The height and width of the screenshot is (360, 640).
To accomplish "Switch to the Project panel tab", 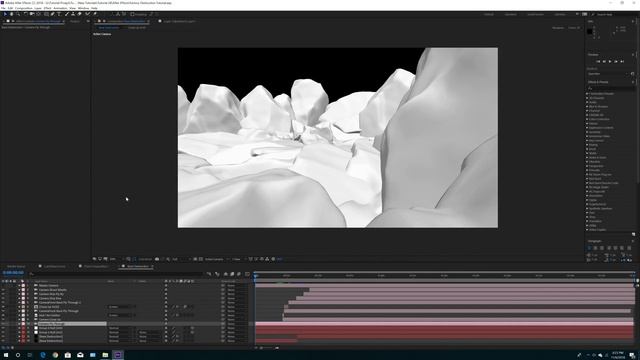I will click(x=75, y=21).
